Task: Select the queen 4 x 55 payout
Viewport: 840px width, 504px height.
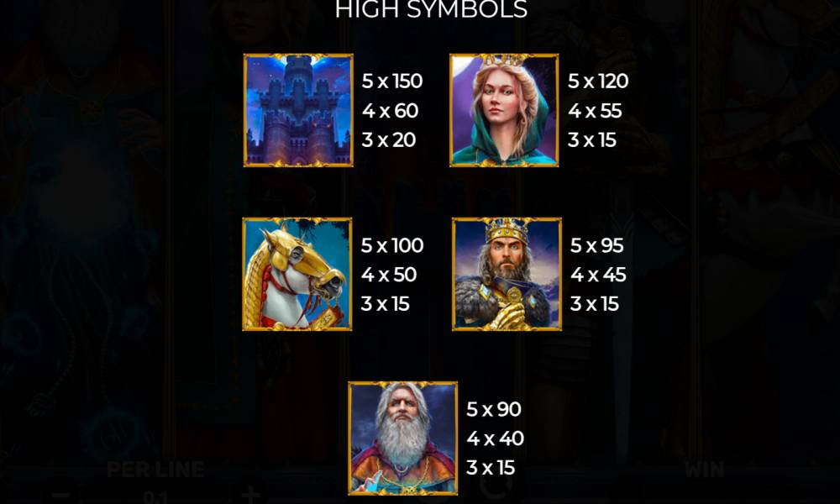Action: (x=595, y=111)
